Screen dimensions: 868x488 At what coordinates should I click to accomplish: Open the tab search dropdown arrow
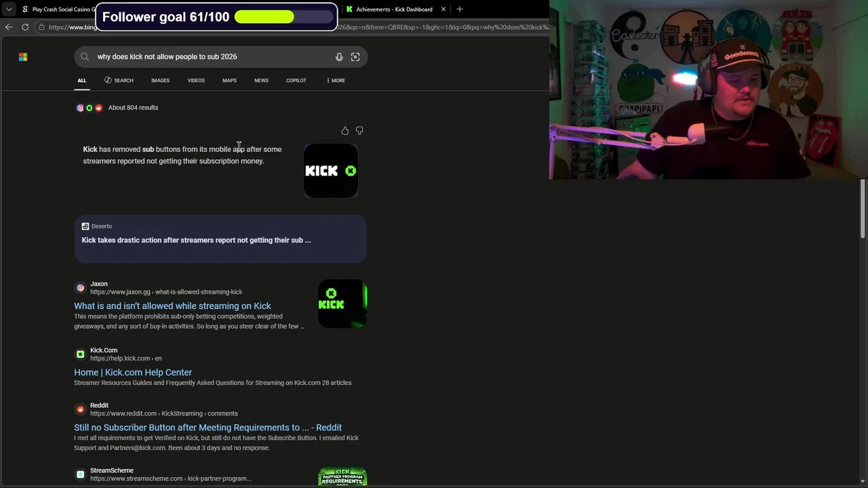pyautogui.click(x=8, y=9)
